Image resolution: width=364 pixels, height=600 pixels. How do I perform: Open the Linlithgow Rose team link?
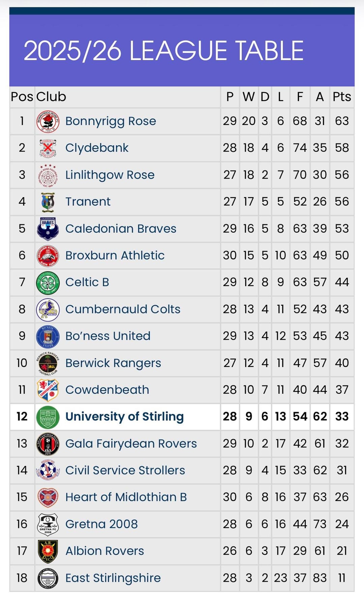pyautogui.click(x=110, y=175)
